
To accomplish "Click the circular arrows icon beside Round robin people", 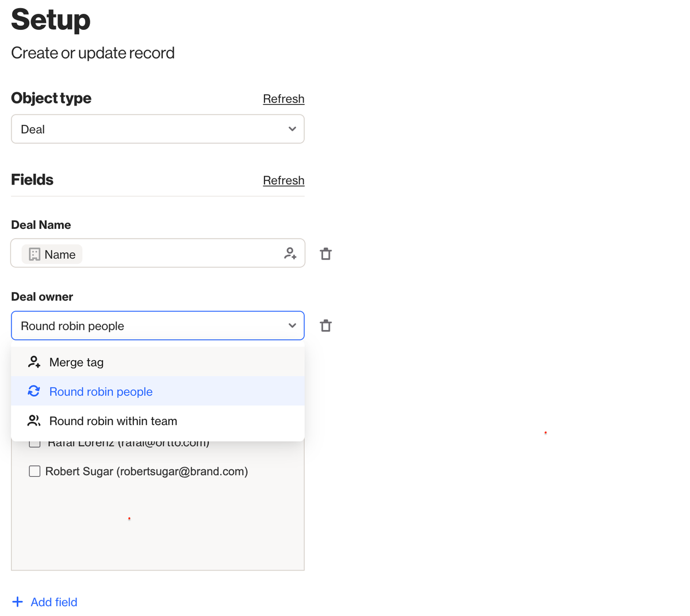I will pos(34,391).
